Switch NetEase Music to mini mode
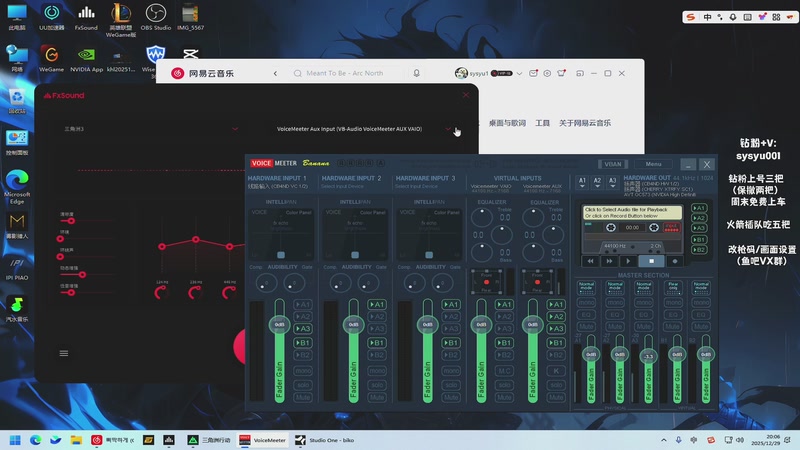Screen dimensions: 800x450 (580, 73)
